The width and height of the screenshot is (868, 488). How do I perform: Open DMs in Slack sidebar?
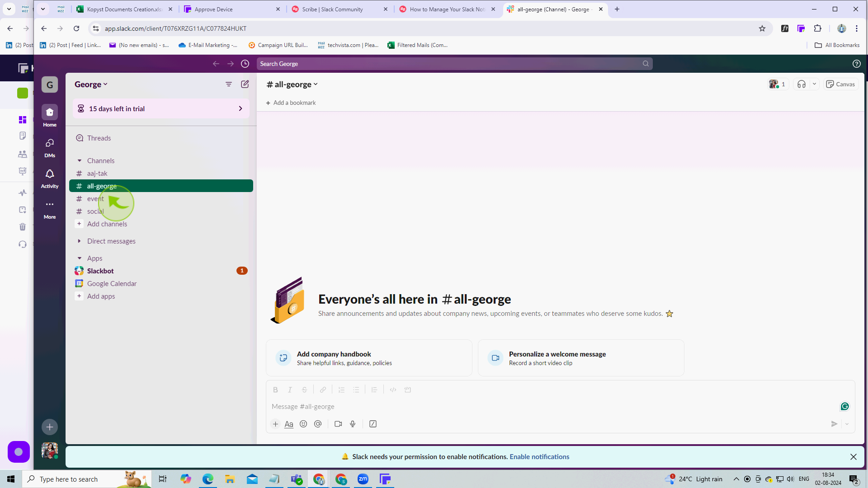[x=50, y=147]
